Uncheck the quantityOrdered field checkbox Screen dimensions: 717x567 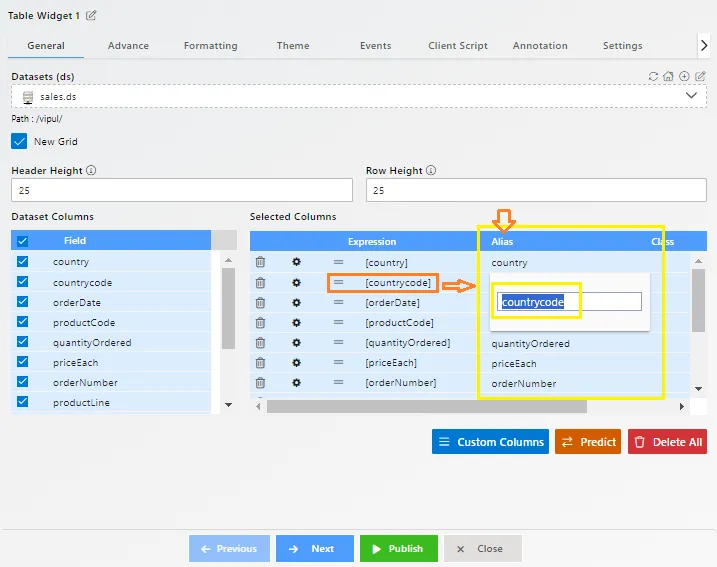[x=22, y=342]
